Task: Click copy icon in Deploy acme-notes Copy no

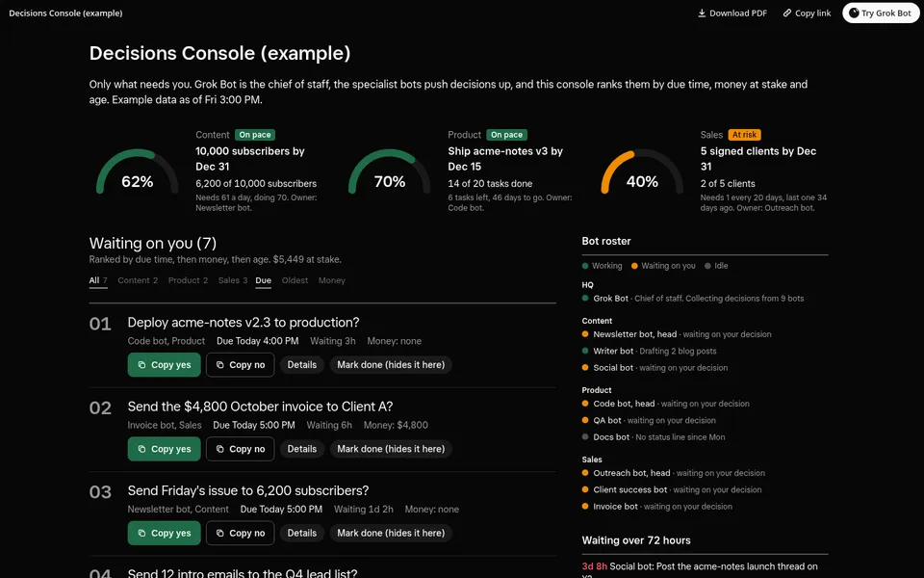Action: pyautogui.click(x=219, y=365)
